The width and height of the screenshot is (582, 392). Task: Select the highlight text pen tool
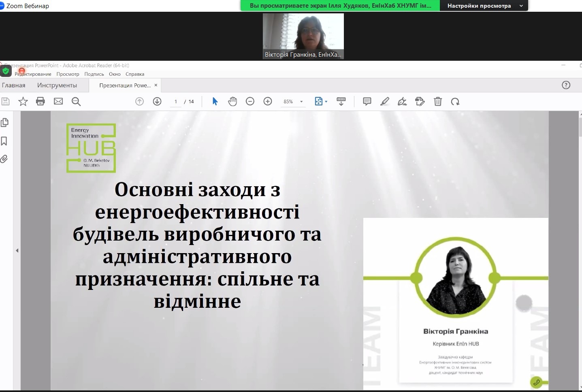pyautogui.click(x=385, y=101)
